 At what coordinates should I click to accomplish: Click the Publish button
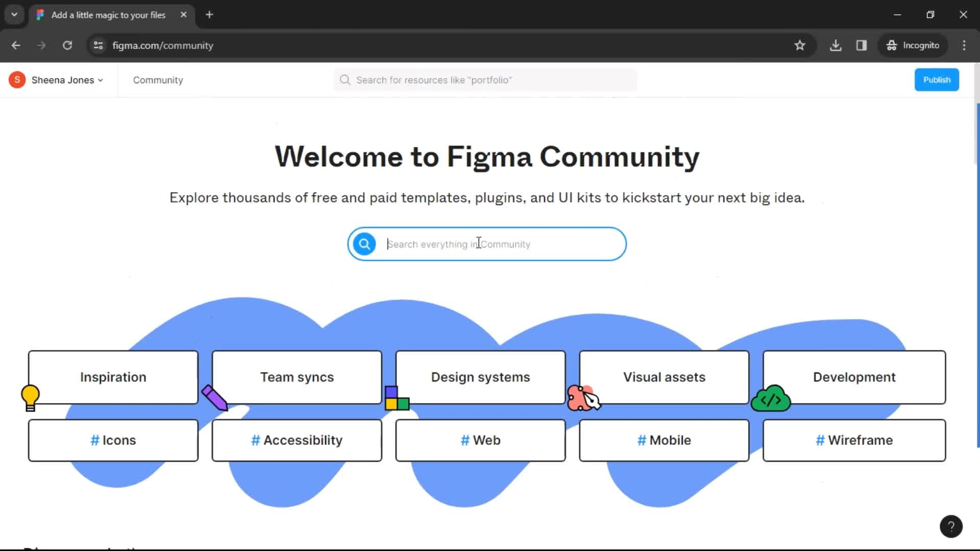tap(937, 80)
